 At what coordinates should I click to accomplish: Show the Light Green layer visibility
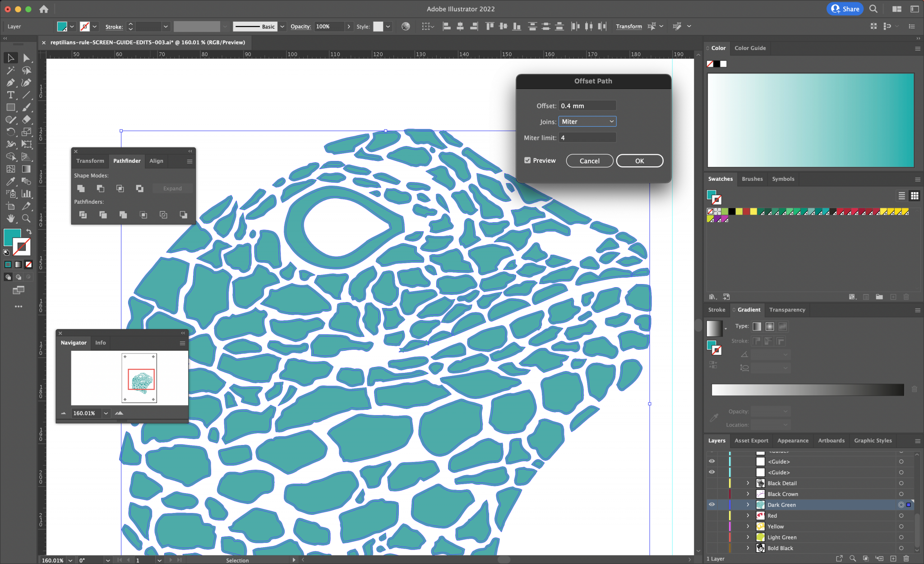(712, 537)
